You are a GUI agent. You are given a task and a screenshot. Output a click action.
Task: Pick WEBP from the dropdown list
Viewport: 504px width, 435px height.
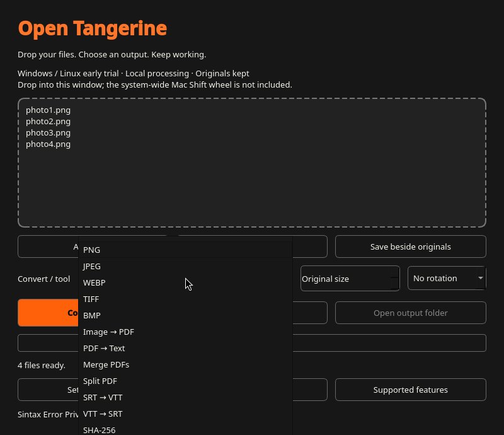point(185,282)
